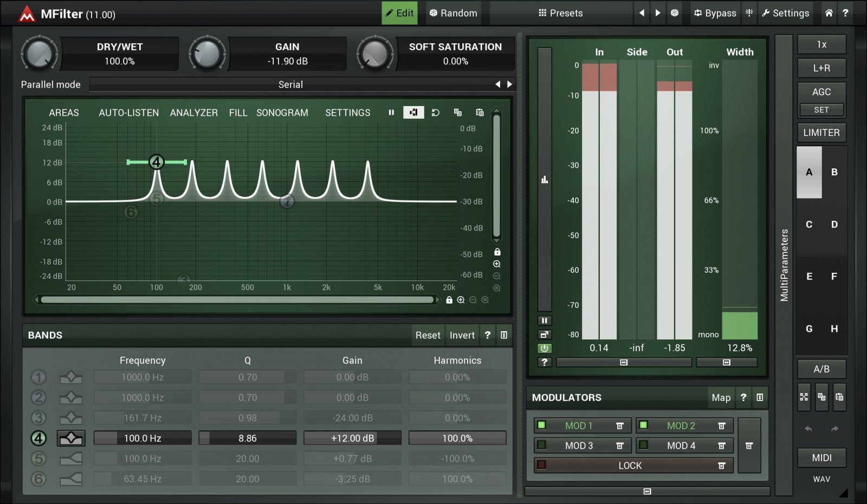Click the Dry/Wet knob
The width and height of the screenshot is (867, 504).
coord(39,54)
